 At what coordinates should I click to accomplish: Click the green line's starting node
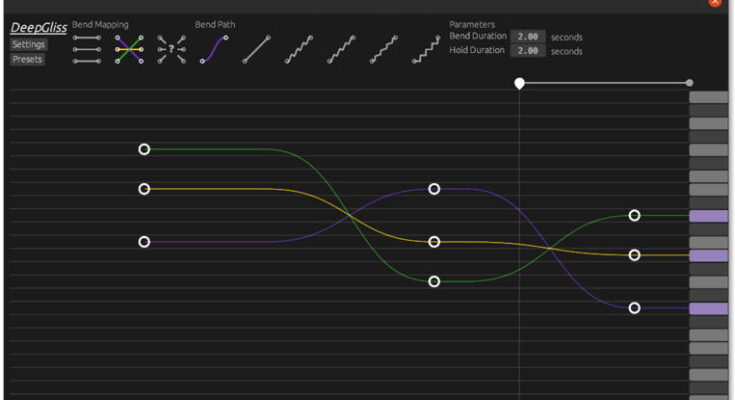tap(144, 149)
